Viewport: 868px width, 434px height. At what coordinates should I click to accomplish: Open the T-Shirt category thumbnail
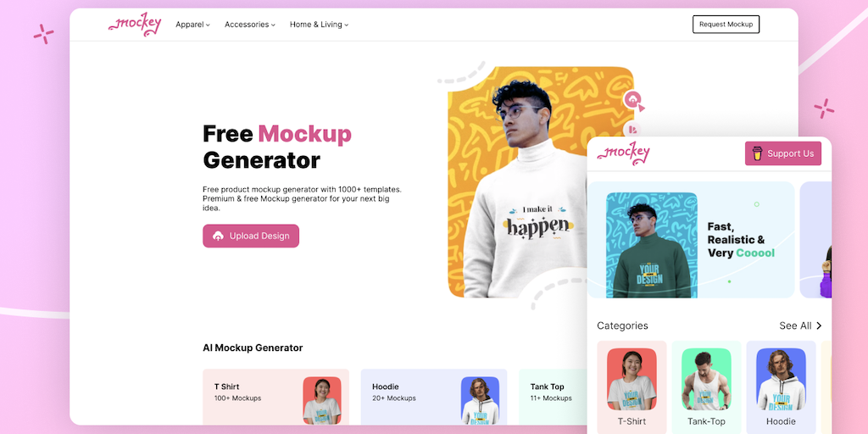pos(632,386)
